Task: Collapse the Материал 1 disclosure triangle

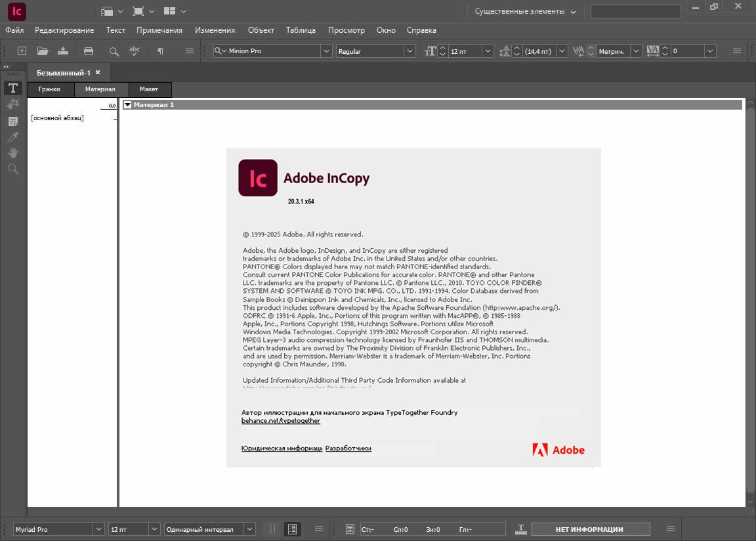Action: click(x=128, y=104)
